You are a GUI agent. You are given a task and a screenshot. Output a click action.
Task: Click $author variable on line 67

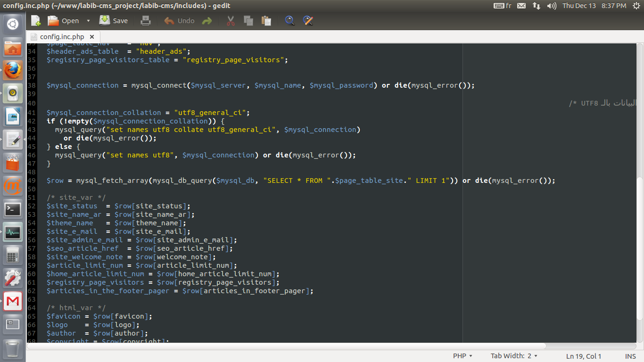tap(61, 333)
